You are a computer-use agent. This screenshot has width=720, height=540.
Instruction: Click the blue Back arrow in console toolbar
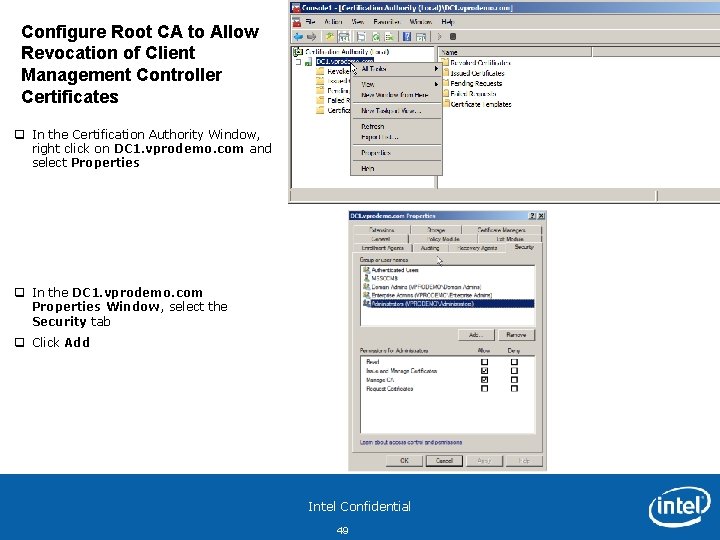pyautogui.click(x=298, y=37)
